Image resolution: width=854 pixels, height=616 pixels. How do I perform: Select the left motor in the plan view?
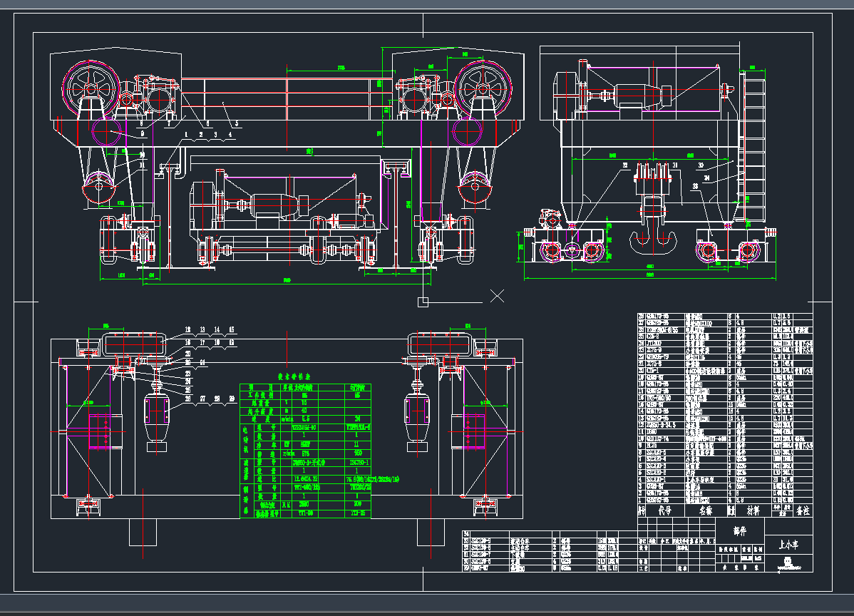pos(156,416)
